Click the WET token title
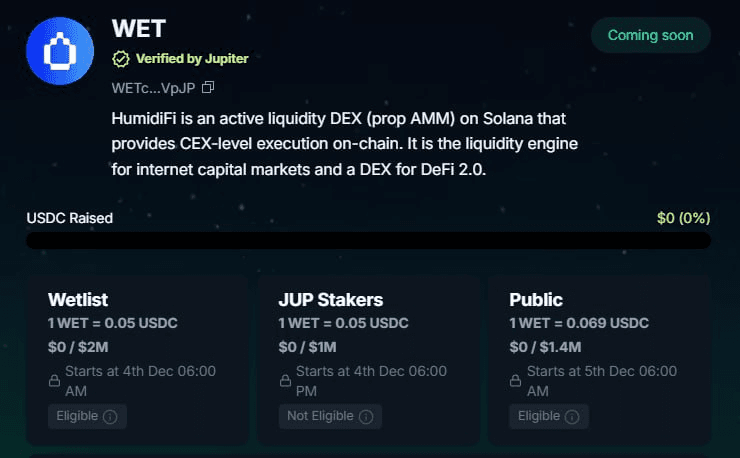 click(x=140, y=29)
